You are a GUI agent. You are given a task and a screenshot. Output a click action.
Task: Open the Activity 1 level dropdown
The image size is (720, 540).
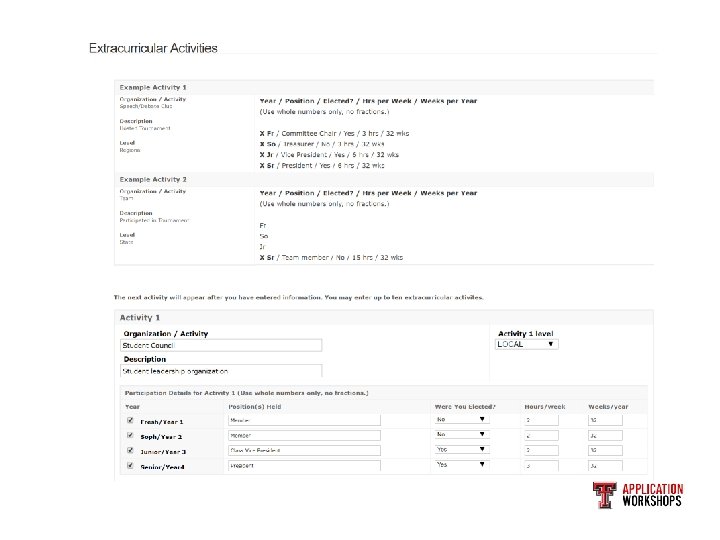click(527, 344)
